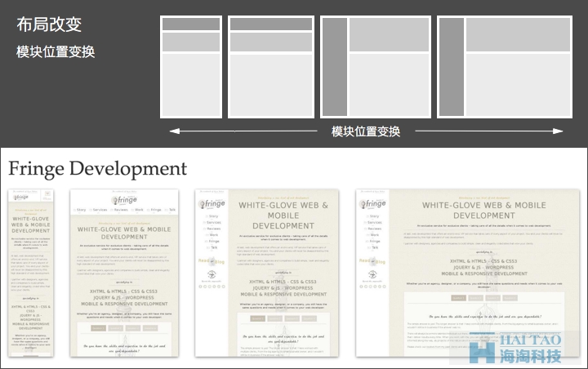Click 'JQUERY & JS - WORDPRESS' in widest desktop screenshot
This screenshot has width=588, height=369.
(x=483, y=268)
